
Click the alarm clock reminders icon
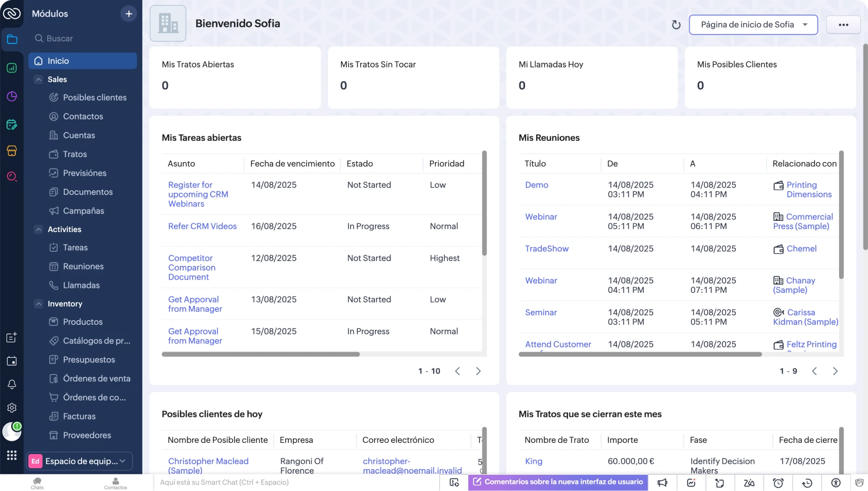click(x=778, y=483)
